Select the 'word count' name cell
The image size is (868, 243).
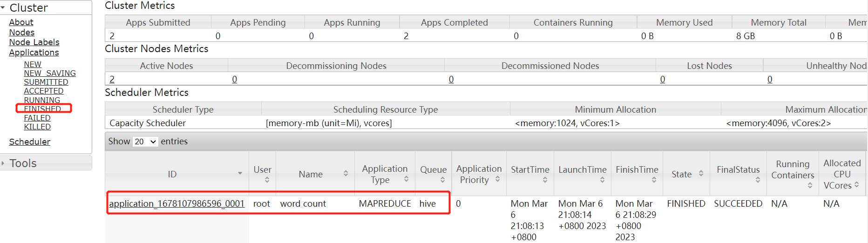click(x=303, y=203)
